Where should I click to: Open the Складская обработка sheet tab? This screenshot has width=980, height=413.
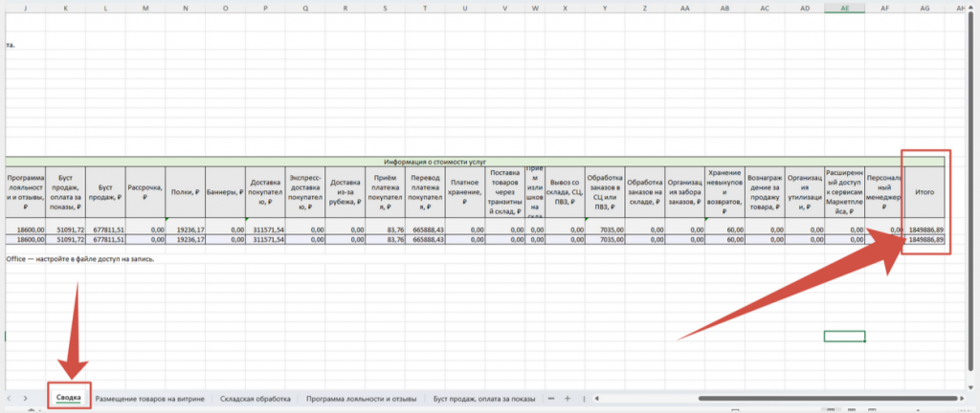pos(255,397)
